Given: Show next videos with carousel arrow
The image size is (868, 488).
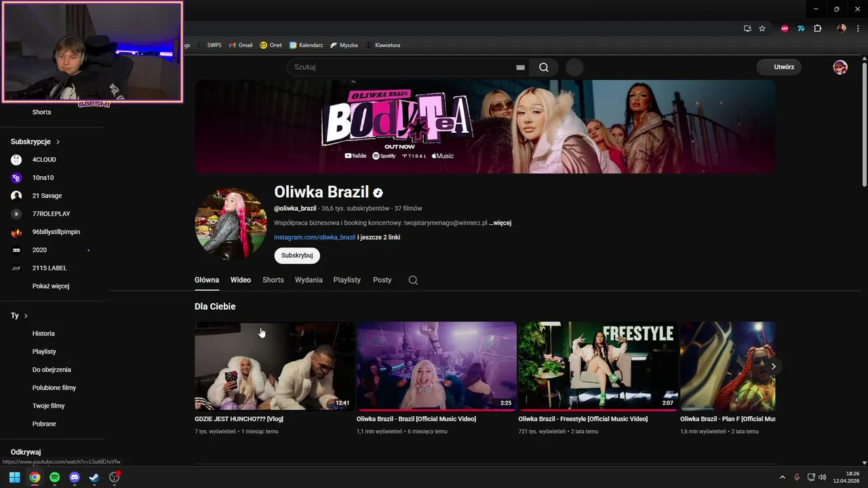Looking at the screenshot, I should click(773, 366).
